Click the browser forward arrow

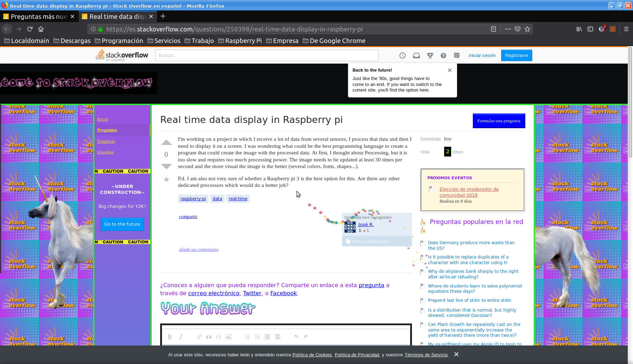19,29
